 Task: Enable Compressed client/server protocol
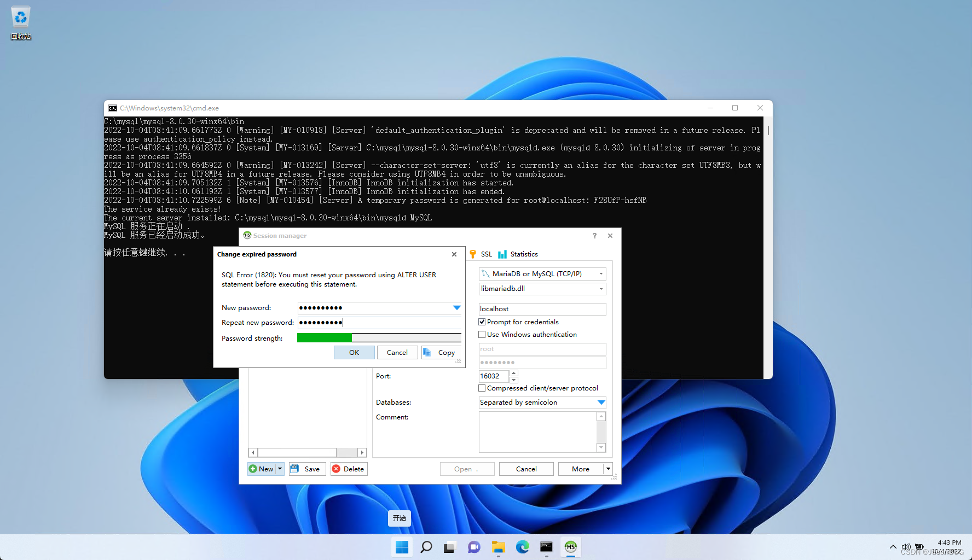pyautogui.click(x=482, y=388)
